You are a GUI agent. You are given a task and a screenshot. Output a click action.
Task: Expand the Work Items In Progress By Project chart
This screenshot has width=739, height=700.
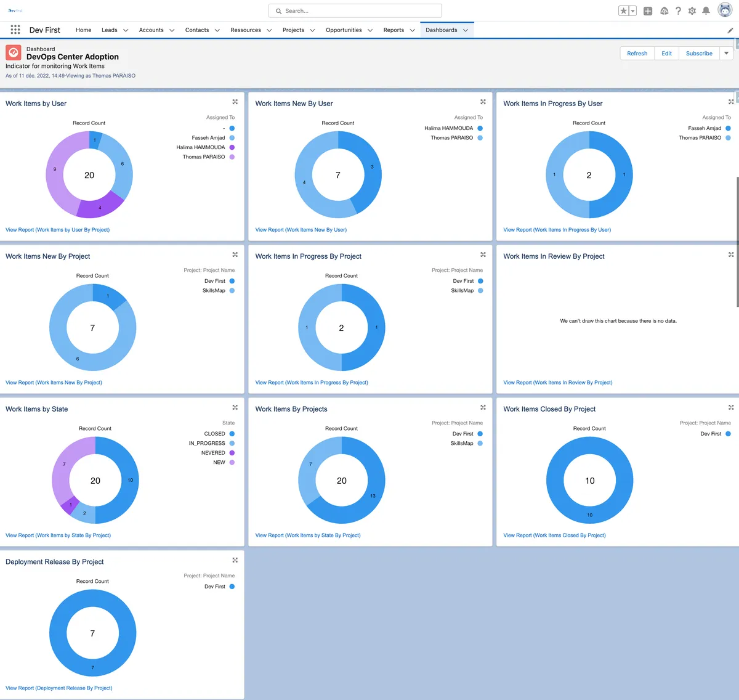pos(483,254)
